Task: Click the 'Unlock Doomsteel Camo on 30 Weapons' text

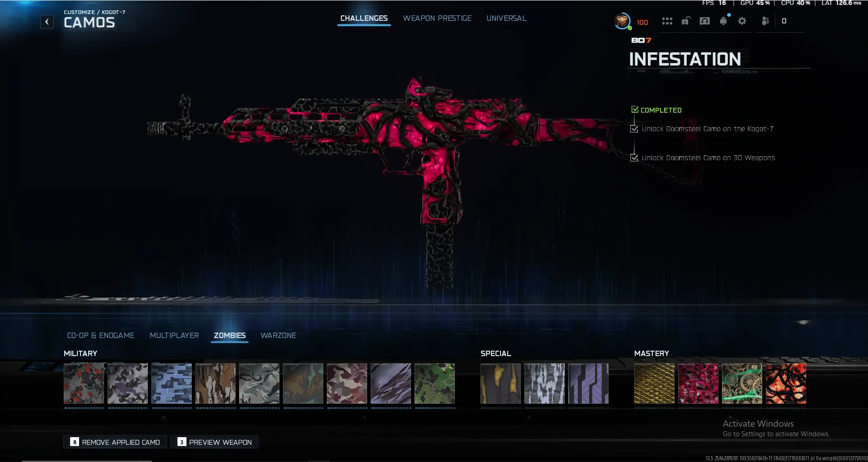Action: coord(708,158)
